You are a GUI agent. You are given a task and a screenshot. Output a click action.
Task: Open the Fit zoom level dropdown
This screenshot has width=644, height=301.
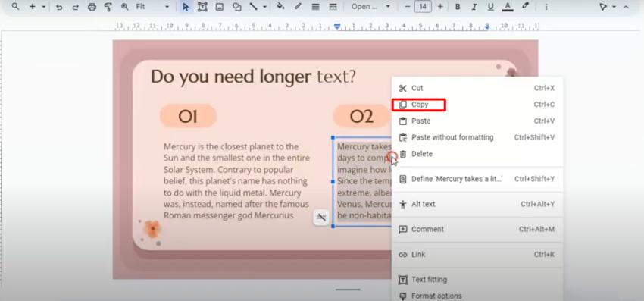click(152, 7)
